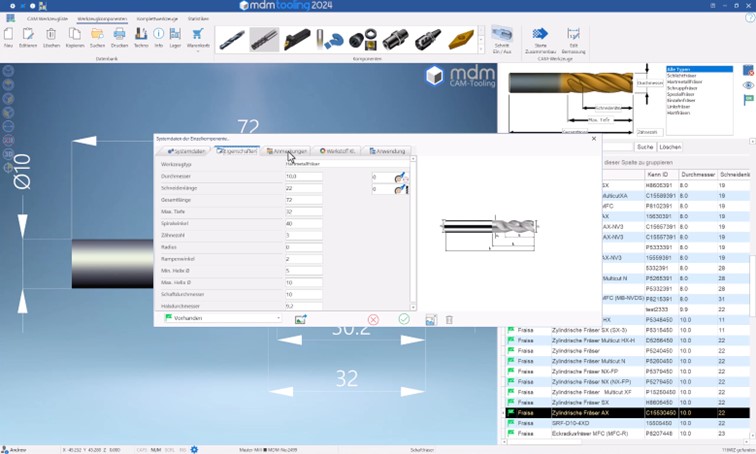Select the black collet rings component icon
Viewport: 756px width, 454px height.
pos(363,40)
